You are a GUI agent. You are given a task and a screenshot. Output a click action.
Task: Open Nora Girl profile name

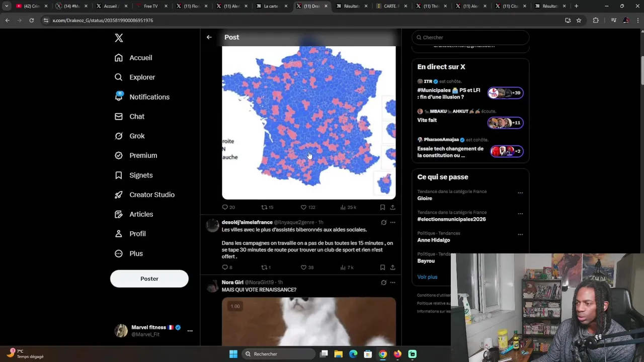(x=232, y=283)
